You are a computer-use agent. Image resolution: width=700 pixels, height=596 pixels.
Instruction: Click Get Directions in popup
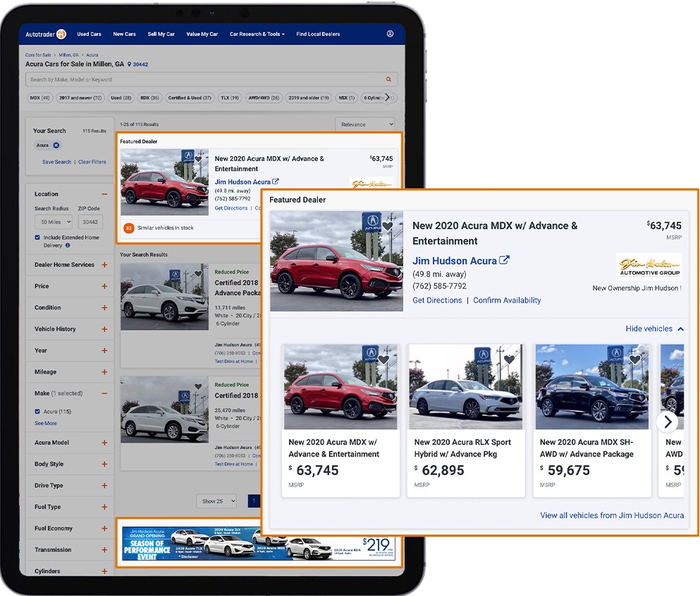coord(437,300)
